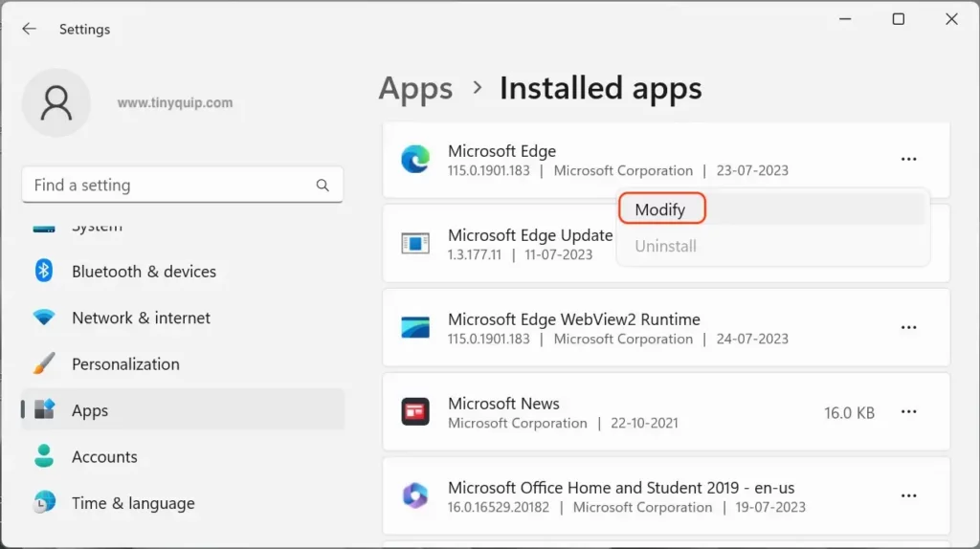Click the Personalization paintbrush icon
This screenshot has height=549, width=980.
[44, 363]
